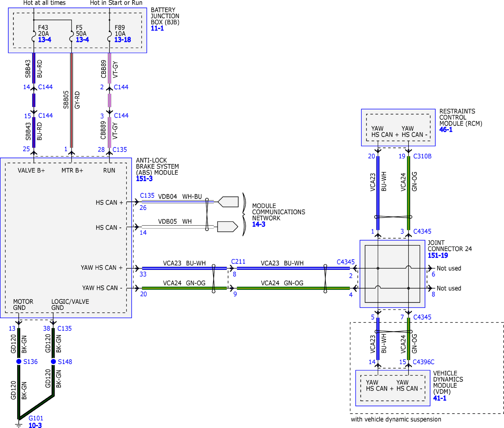The width and height of the screenshot is (504, 428).
Task: Click the 'Not used' label at pin 6
Action: point(449,268)
